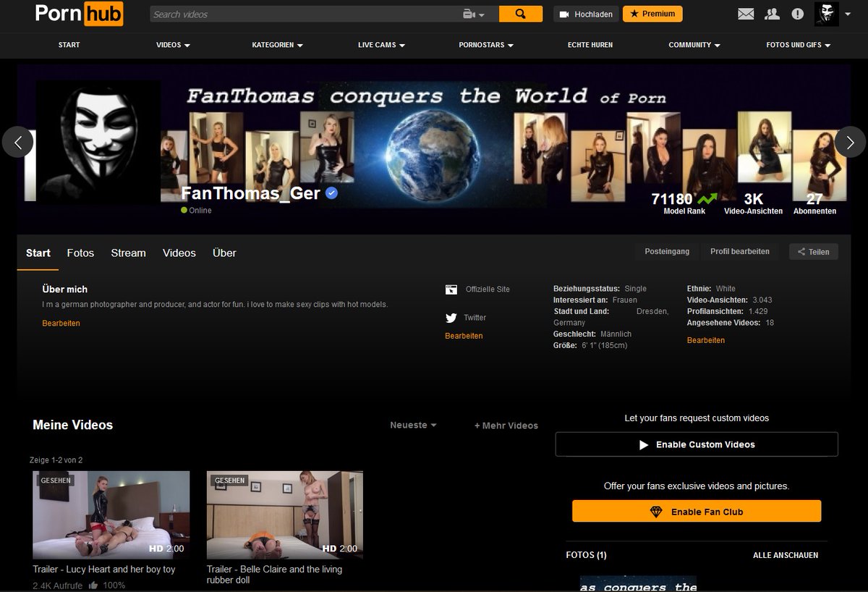Click the title 'Trailer - Lucy Heart and her boy toy'
The image size is (868, 592).
(104, 570)
